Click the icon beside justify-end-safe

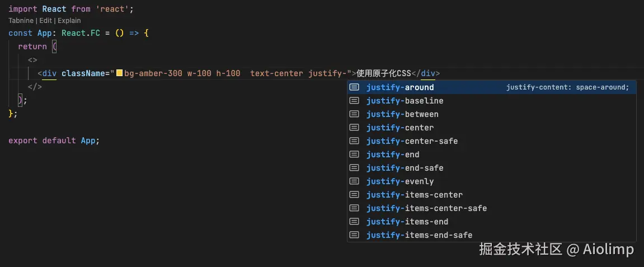pyautogui.click(x=354, y=167)
